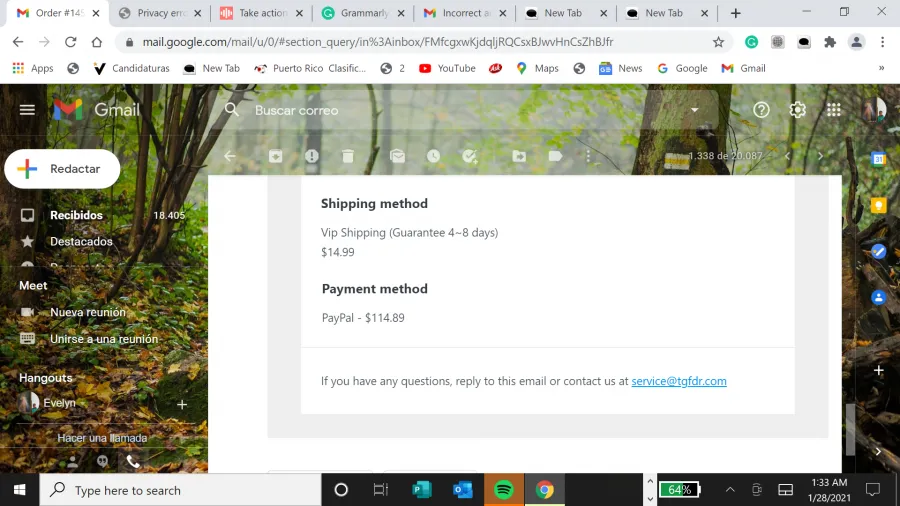The height and width of the screenshot is (506, 900).
Task: Expand the Evelyn Hangouts status dropdown
Action: pyautogui.click(x=83, y=403)
